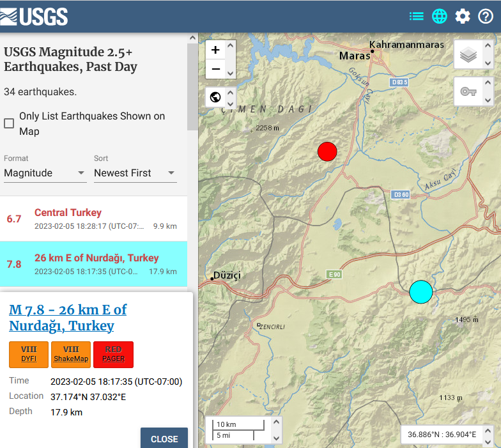Image resolution: width=501 pixels, height=448 pixels.
Task: Open the Format dropdown set to Magnitude
Action: click(x=45, y=173)
